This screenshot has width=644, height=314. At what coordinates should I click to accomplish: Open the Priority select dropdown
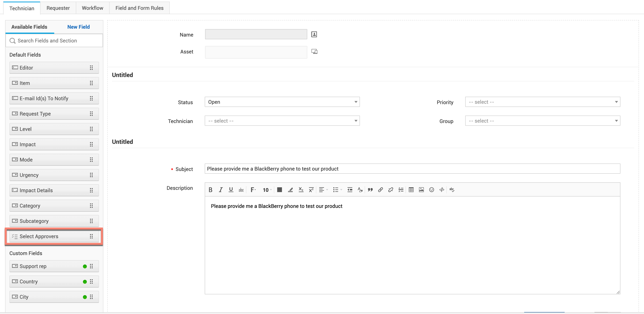(542, 102)
